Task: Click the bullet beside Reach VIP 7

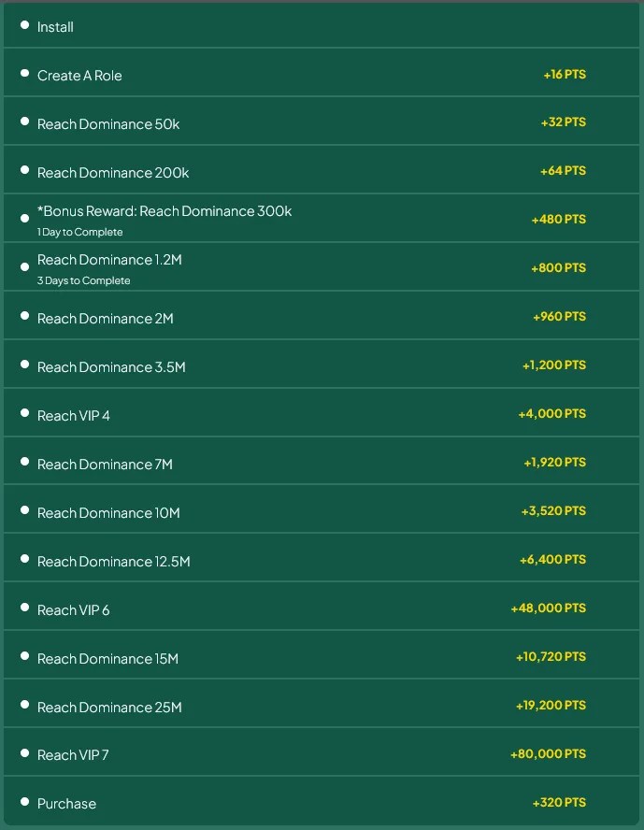Action: [x=24, y=753]
